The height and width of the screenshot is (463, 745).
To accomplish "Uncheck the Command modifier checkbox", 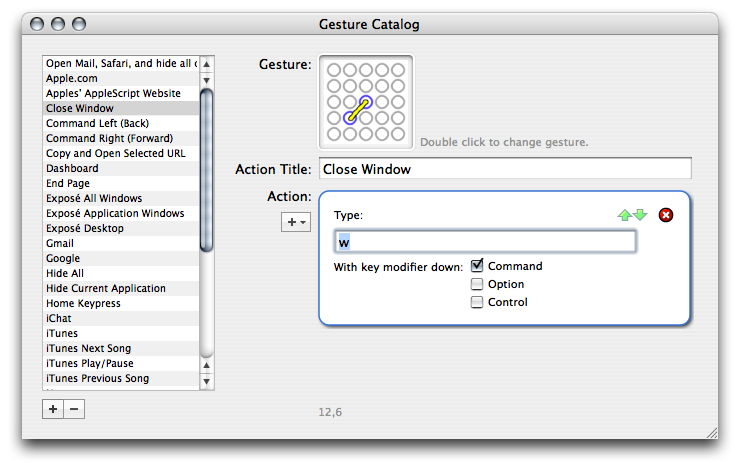I will pos(477,266).
